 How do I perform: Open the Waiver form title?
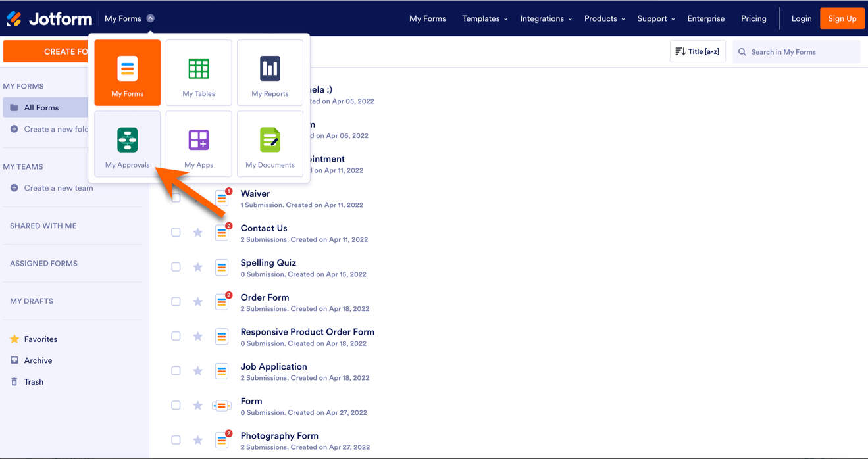pyautogui.click(x=255, y=193)
